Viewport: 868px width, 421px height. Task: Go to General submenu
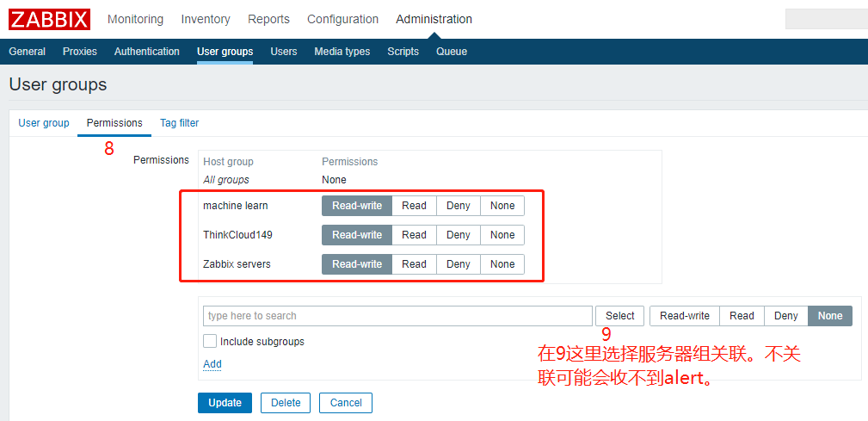click(x=28, y=52)
